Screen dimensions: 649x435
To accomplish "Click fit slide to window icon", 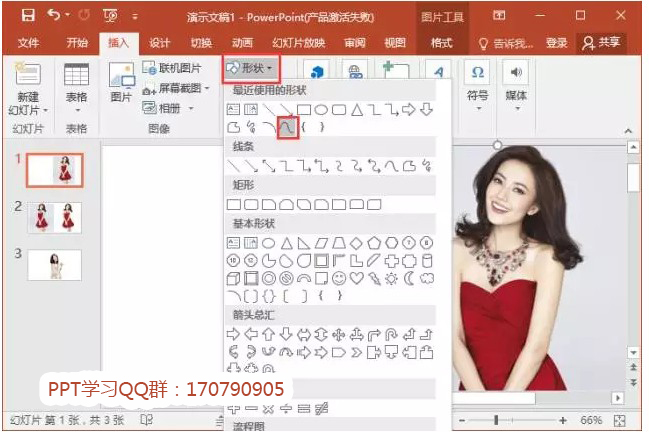I will [620, 421].
